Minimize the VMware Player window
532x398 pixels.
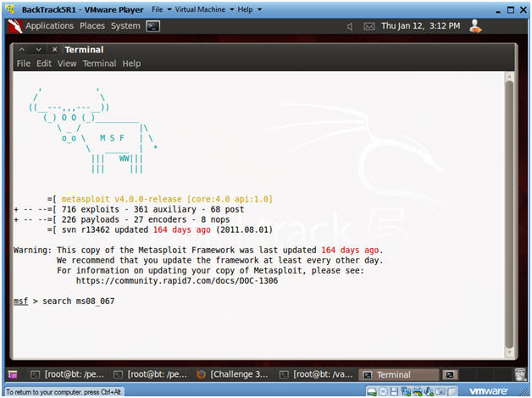tap(498, 10)
